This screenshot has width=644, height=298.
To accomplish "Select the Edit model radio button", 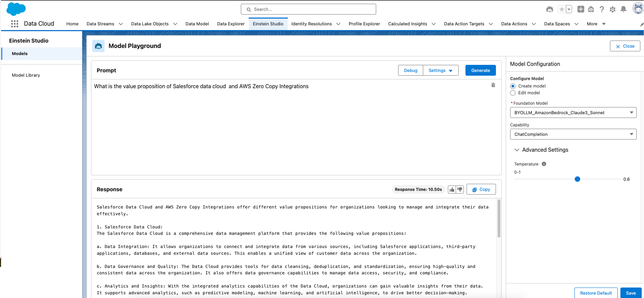I will (513, 93).
